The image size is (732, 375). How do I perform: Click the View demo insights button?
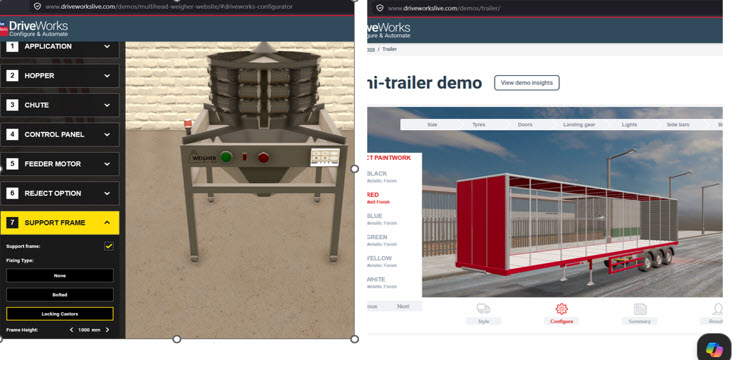point(527,83)
